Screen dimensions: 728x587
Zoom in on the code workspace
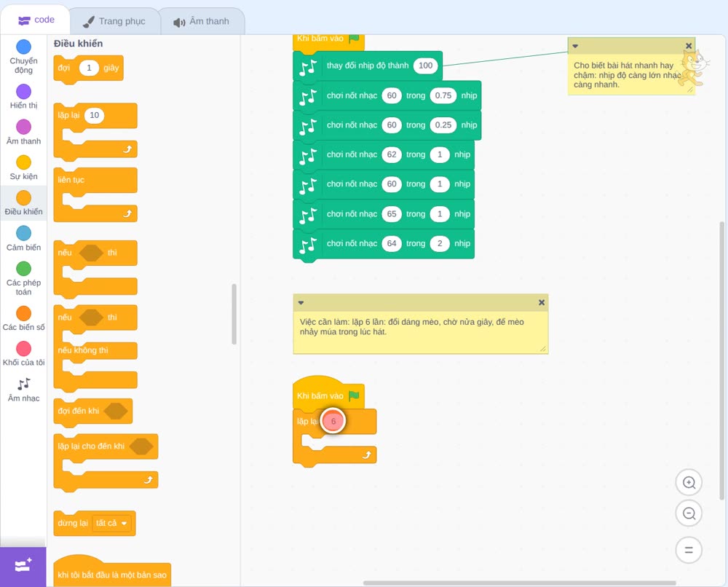click(x=689, y=483)
